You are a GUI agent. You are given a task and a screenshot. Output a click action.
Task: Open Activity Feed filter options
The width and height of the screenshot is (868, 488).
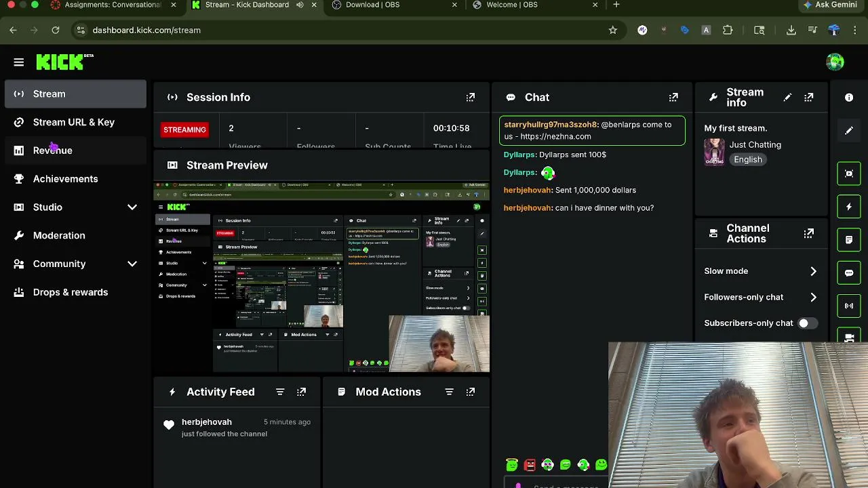tap(280, 392)
